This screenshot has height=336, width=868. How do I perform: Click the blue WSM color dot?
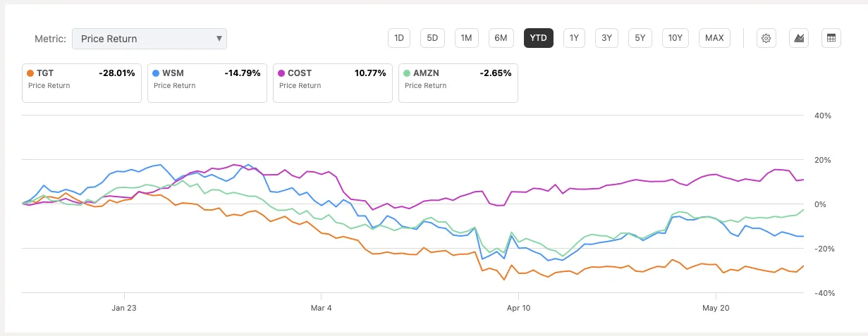155,73
